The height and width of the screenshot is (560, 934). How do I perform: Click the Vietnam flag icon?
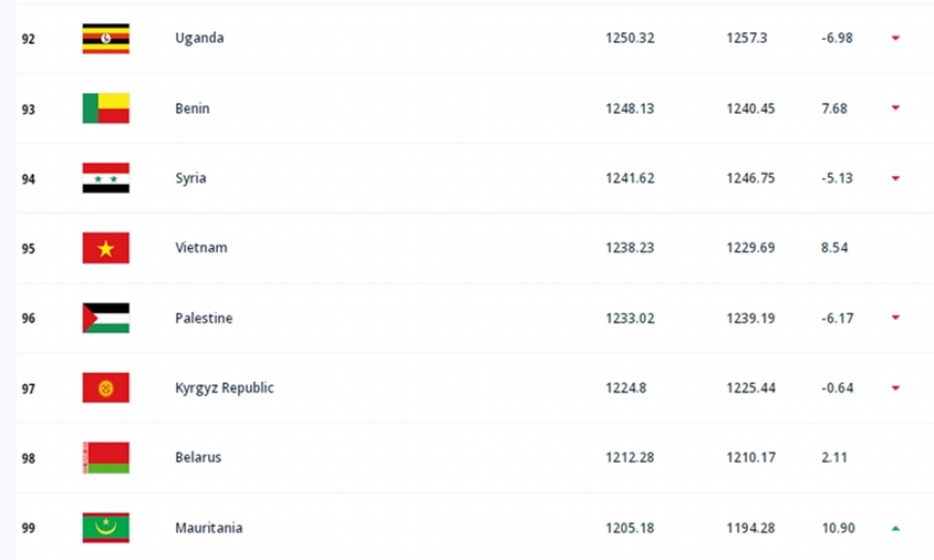105,248
